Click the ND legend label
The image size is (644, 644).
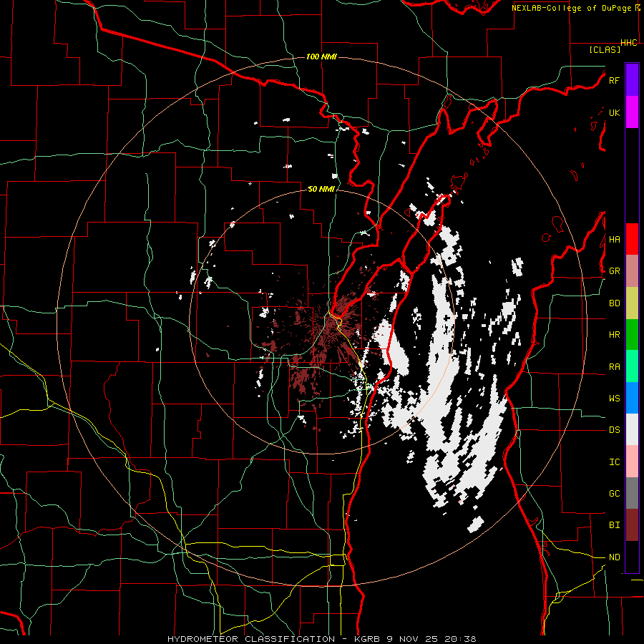pyautogui.click(x=614, y=557)
